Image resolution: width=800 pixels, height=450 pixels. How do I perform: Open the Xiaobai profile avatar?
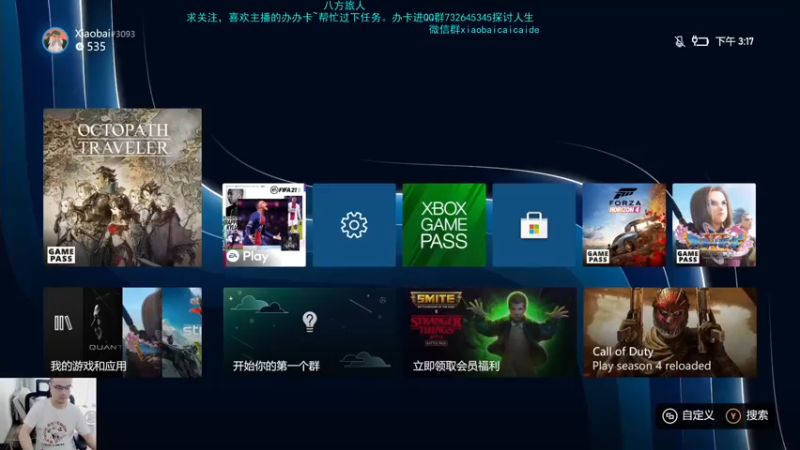(55, 40)
